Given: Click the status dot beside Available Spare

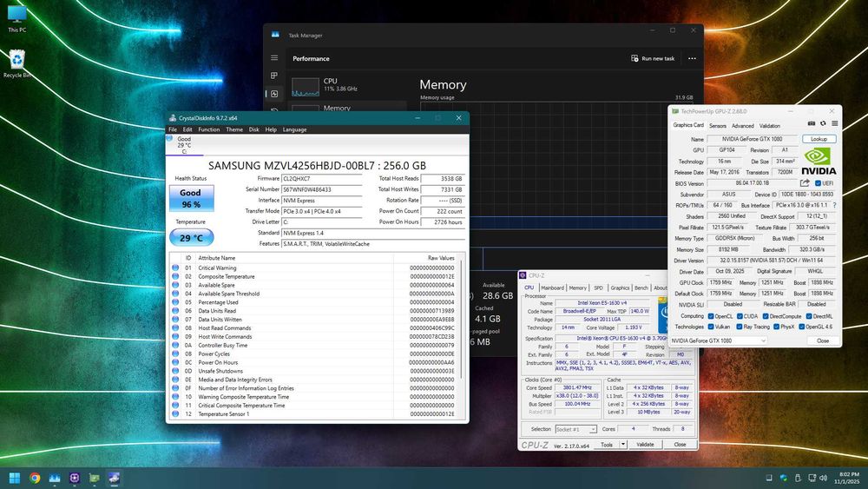Looking at the screenshot, I should pos(175,285).
